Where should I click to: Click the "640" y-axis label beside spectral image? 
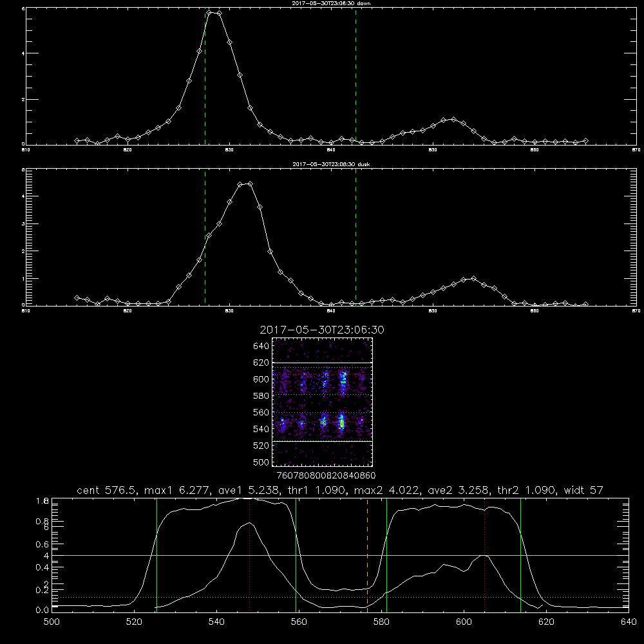click(x=261, y=346)
